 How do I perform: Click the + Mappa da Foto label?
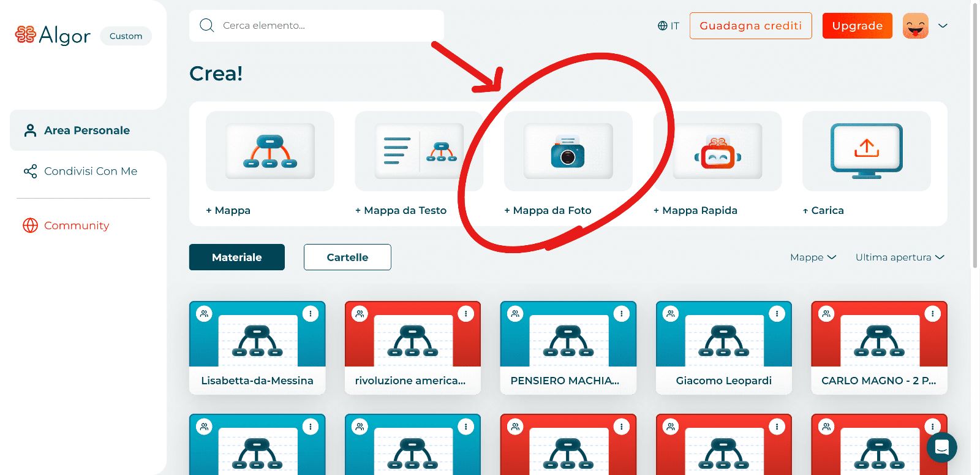coord(548,210)
